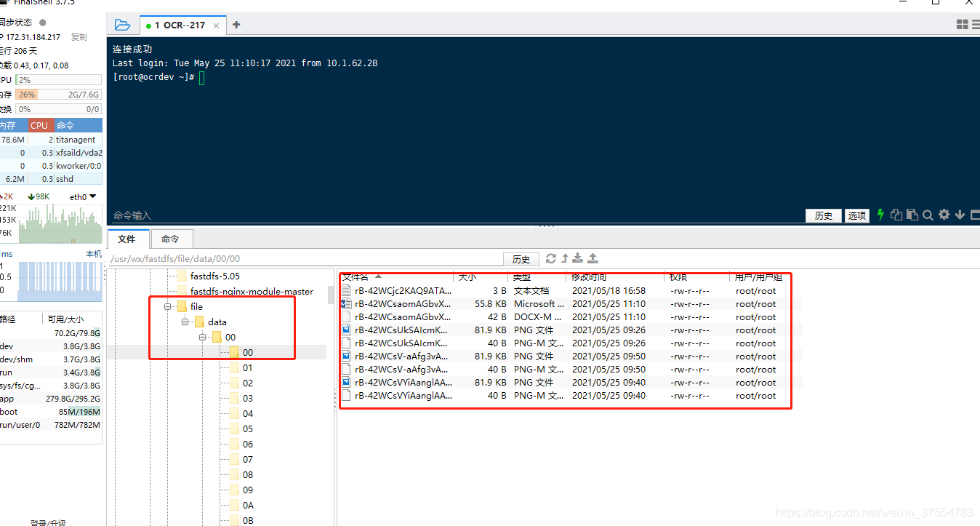Click the folder icon for tree item 01
The image size is (980, 526).
pyautogui.click(x=234, y=367)
